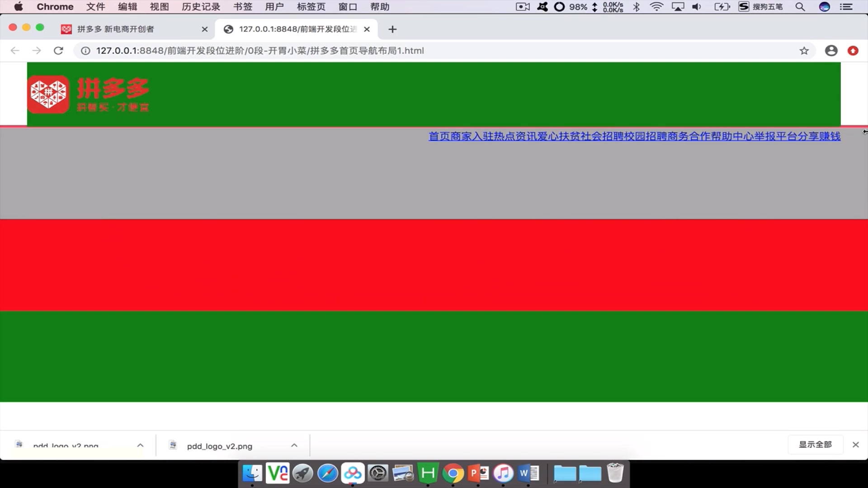Viewport: 868px width, 488px height.
Task: Expand options for second pdd_logo_v2.png download
Action: click(294, 446)
